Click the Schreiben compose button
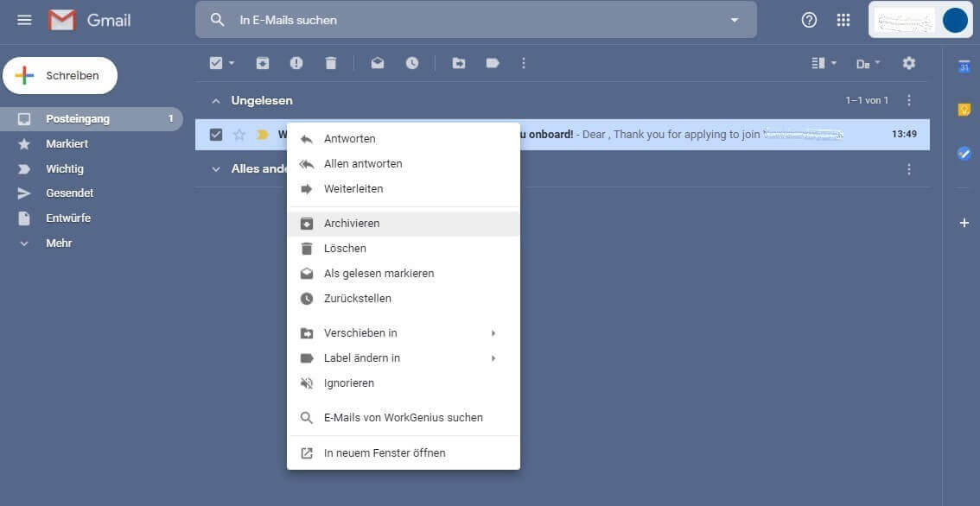This screenshot has height=506, width=980. 60,76
